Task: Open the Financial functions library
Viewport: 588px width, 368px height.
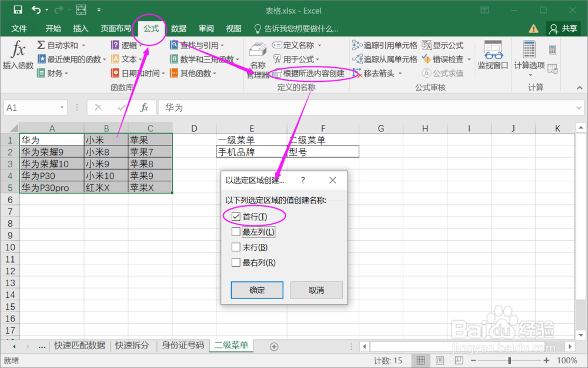Action: pyautogui.click(x=52, y=73)
